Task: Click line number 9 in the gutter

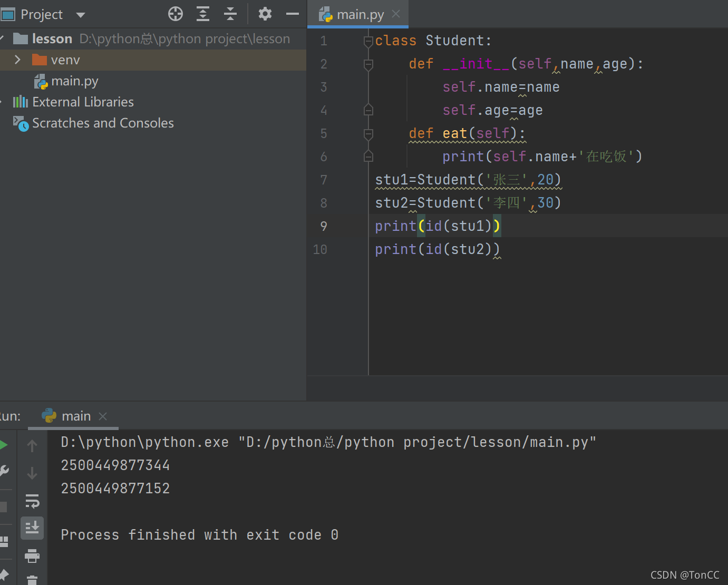Action: coord(324,226)
